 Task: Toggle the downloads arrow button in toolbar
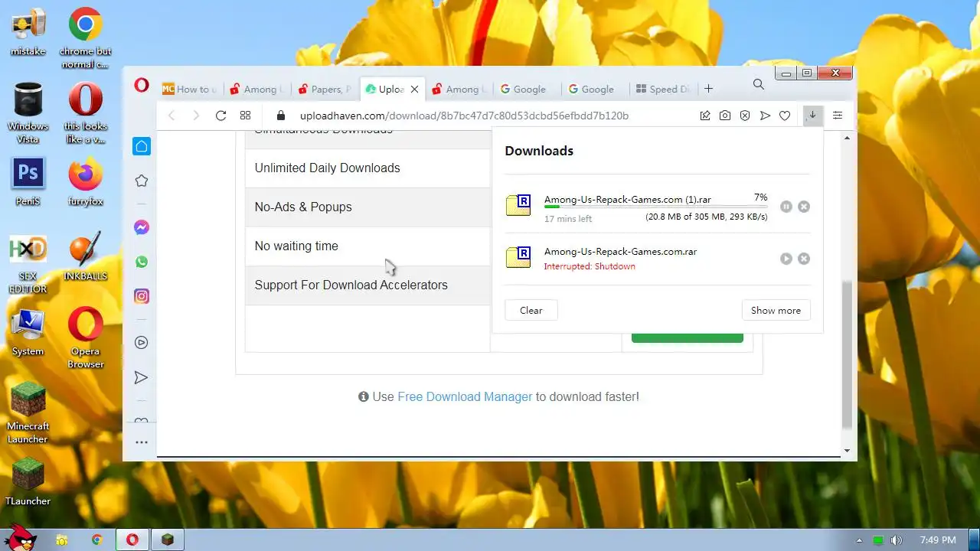[x=812, y=116]
